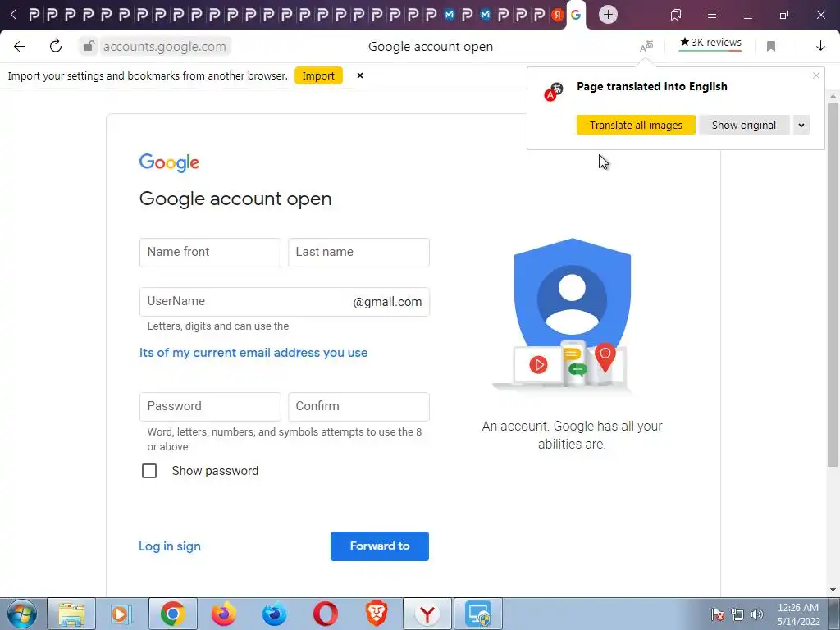Open downloads with the download arrow icon
The width and height of the screenshot is (840, 630).
tap(820, 47)
